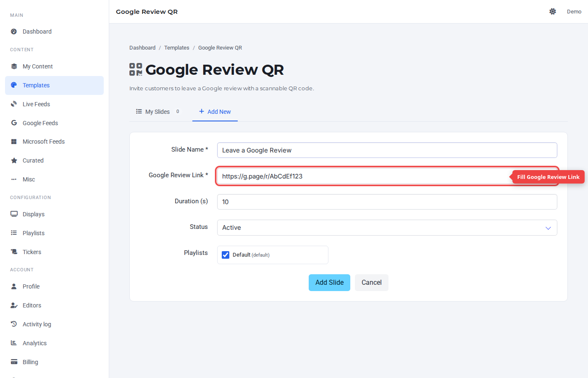
Task: Open the Analytics page
Action: 54,343
